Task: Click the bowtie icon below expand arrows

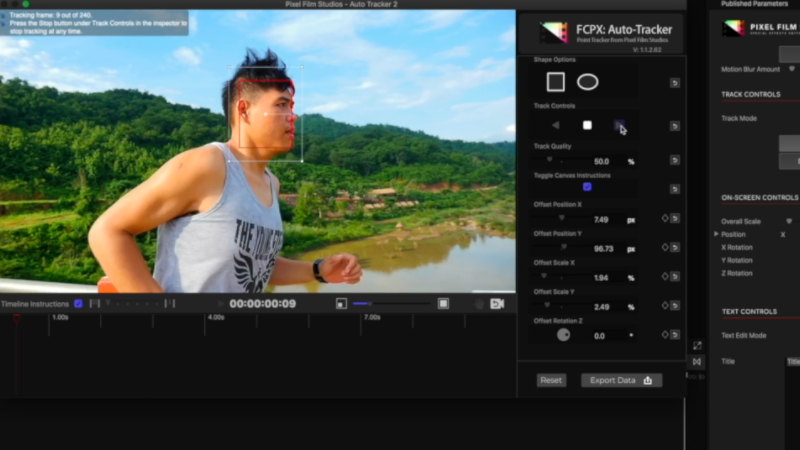Action: pos(697,362)
